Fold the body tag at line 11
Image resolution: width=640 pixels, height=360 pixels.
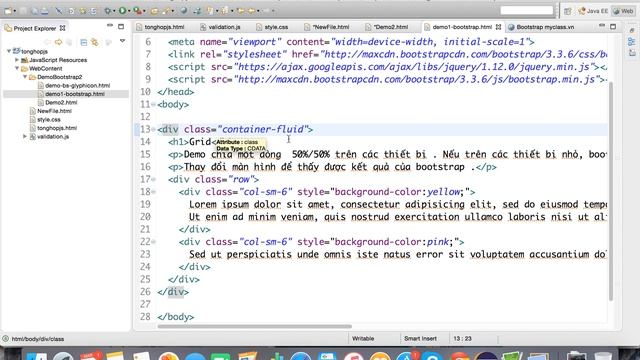click(x=154, y=104)
